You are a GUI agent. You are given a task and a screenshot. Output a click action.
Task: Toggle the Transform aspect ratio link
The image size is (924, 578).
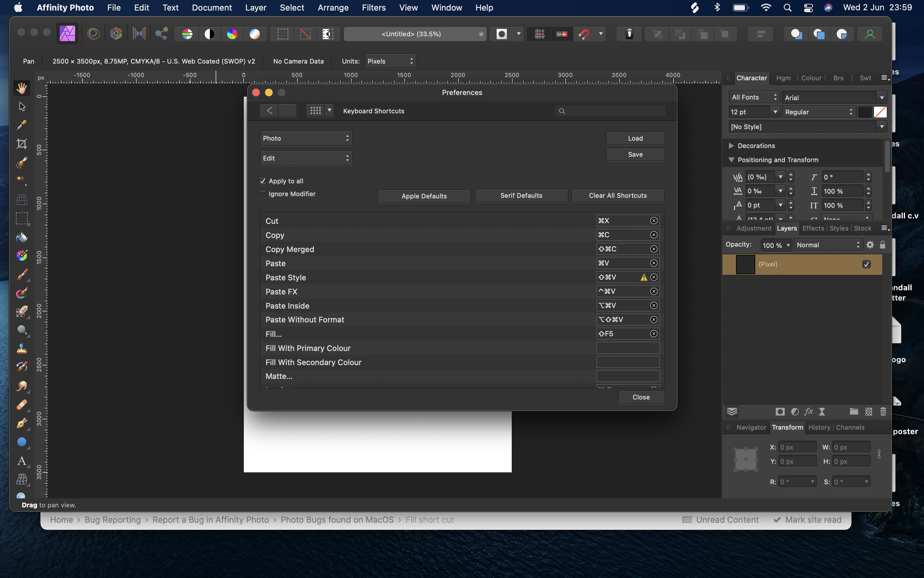point(879,454)
